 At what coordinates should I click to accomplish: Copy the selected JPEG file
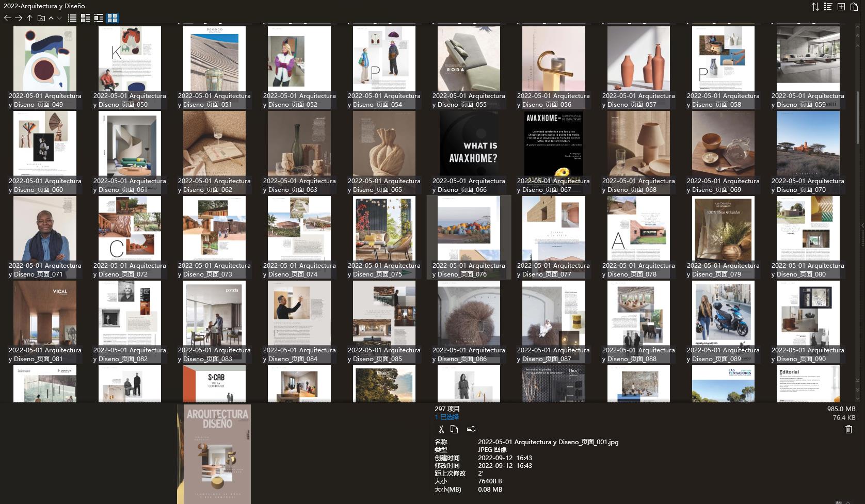(454, 429)
